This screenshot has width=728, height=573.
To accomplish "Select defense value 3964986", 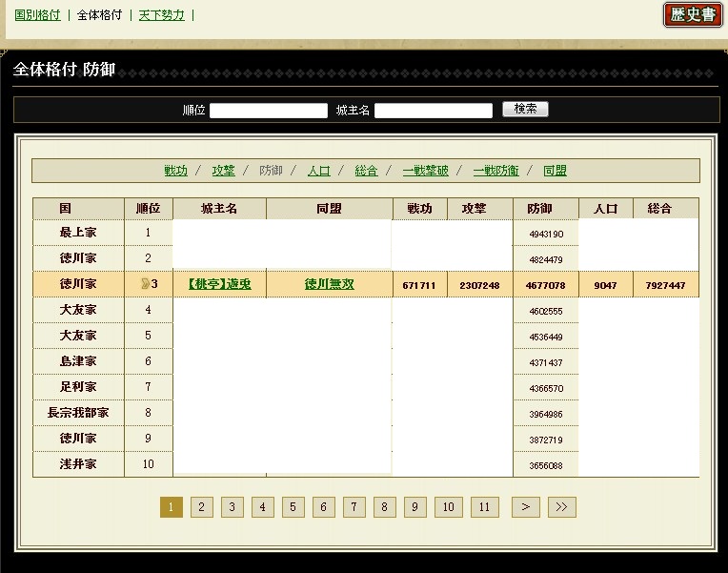I will click(546, 414).
